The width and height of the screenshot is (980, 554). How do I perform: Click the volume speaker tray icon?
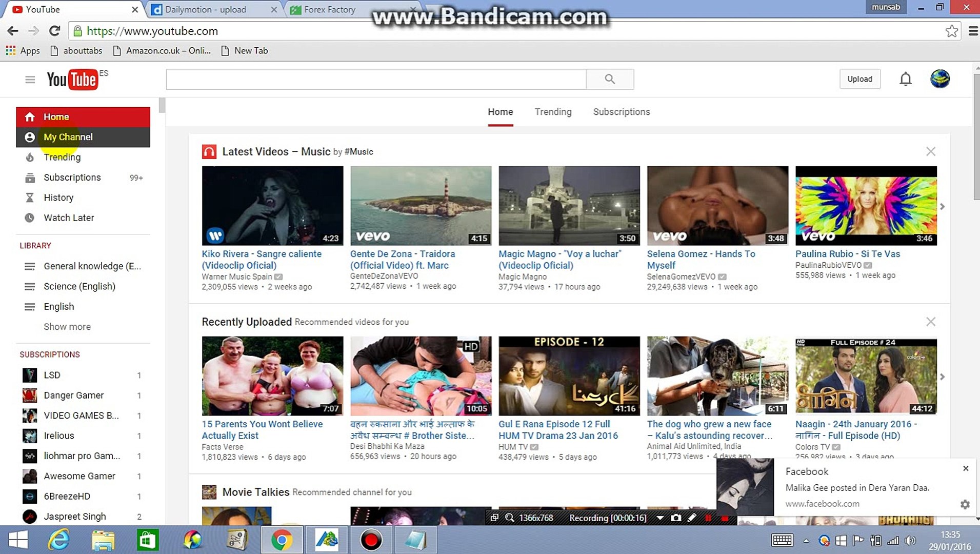tap(910, 540)
